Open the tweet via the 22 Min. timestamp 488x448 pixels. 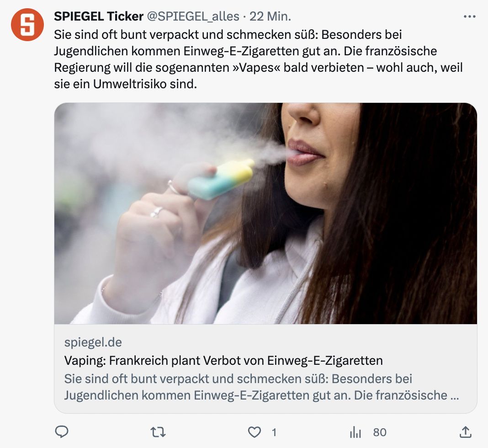coord(270,16)
